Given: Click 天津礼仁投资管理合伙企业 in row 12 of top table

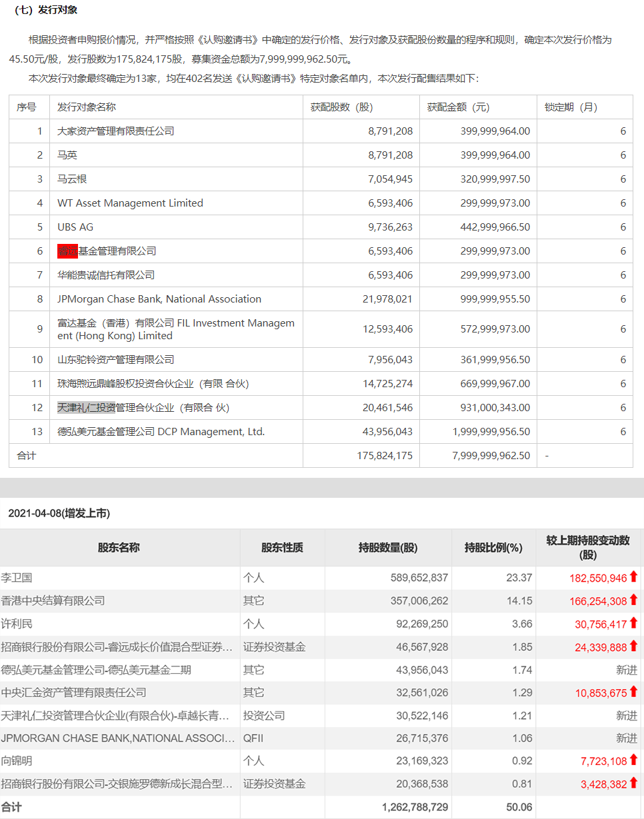Looking at the screenshot, I should click(143, 408).
